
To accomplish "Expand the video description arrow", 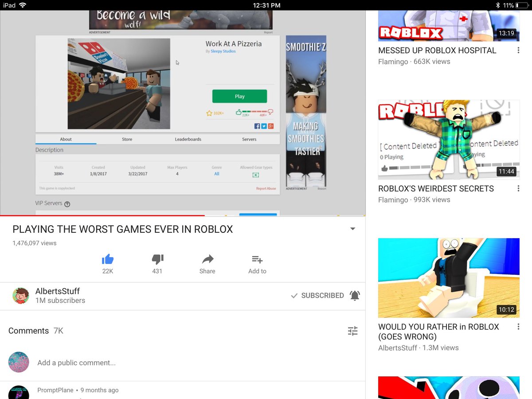I will (353, 229).
